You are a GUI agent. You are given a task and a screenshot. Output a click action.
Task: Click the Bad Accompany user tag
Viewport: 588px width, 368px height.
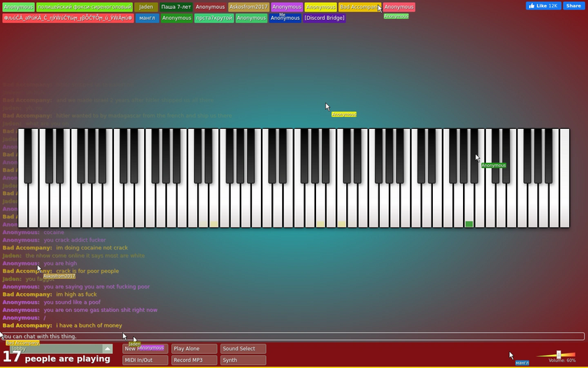359,7
